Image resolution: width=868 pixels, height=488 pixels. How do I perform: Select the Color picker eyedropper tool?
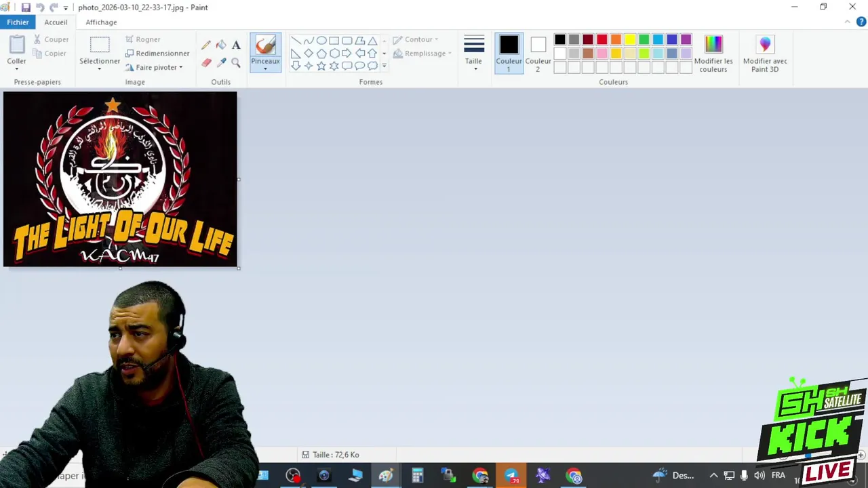(x=221, y=62)
